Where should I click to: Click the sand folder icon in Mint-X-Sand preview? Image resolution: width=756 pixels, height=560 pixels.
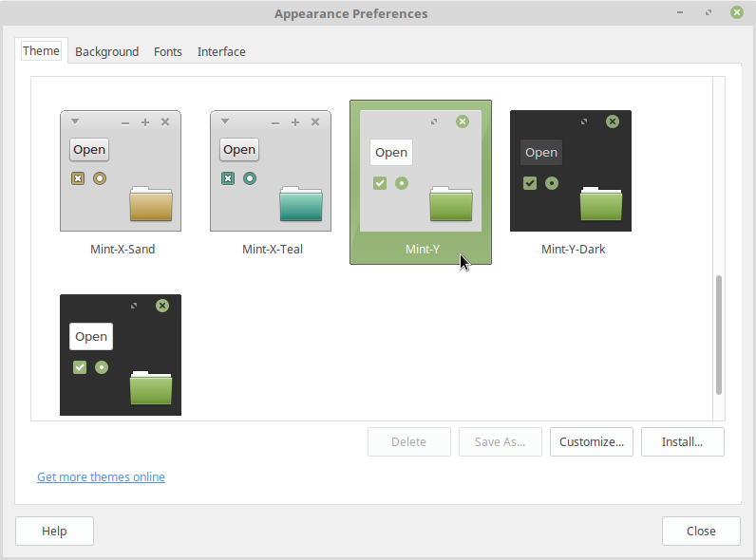151,204
